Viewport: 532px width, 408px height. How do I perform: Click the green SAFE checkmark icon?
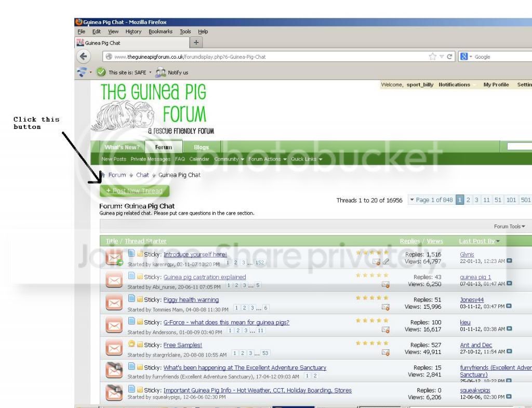[101, 72]
